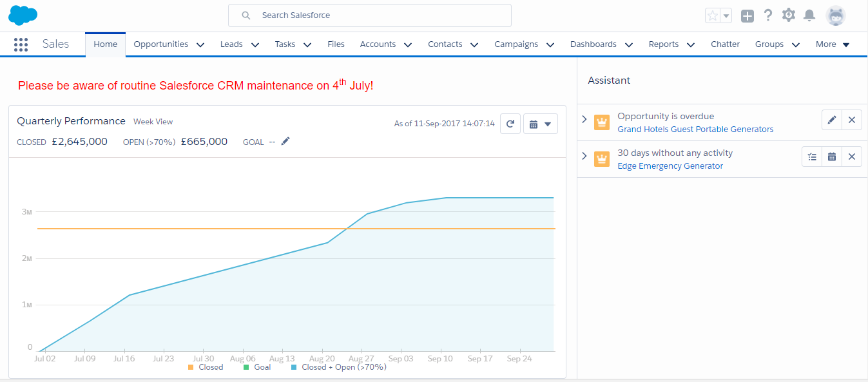Click the Salesforce cloud logo
The image size is (868, 382).
tap(23, 15)
